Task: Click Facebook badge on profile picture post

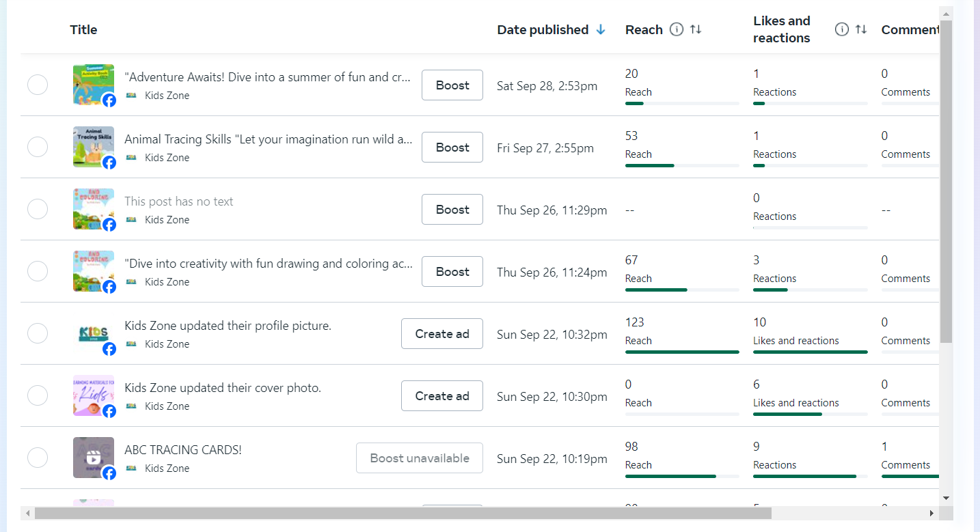Action: 109,349
